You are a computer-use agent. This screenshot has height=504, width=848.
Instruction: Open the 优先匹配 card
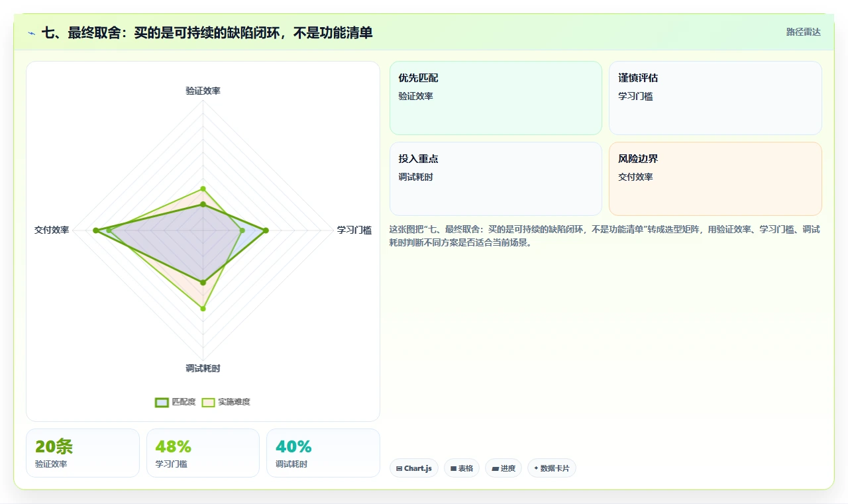496,98
